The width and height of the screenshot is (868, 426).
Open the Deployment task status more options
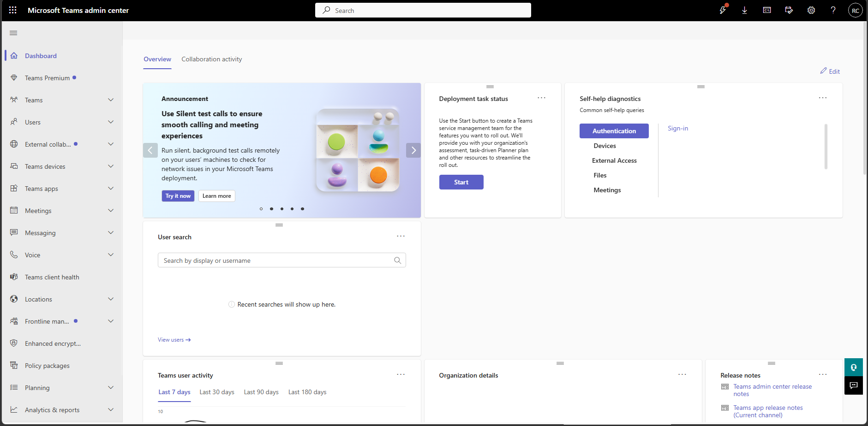[x=542, y=98]
